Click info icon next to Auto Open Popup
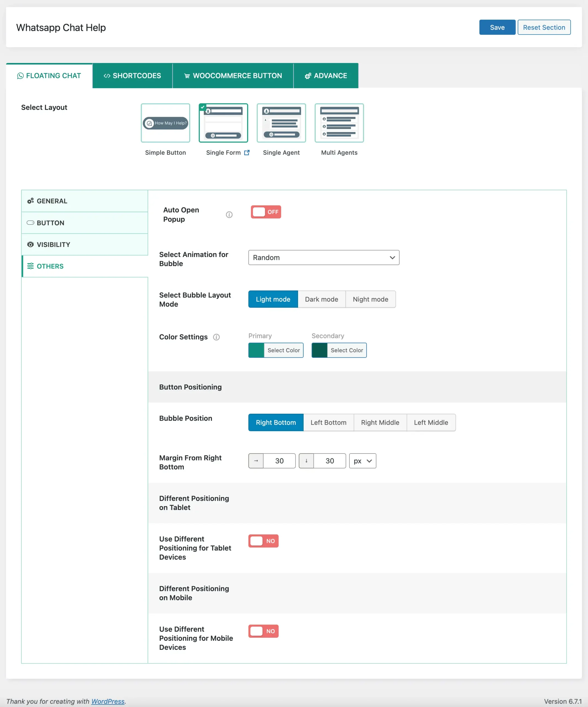Screen dimensions: 588x707 click(x=229, y=215)
